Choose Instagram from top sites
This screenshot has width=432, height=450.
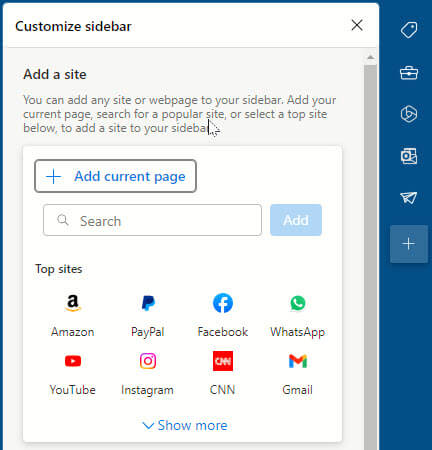coord(148,373)
